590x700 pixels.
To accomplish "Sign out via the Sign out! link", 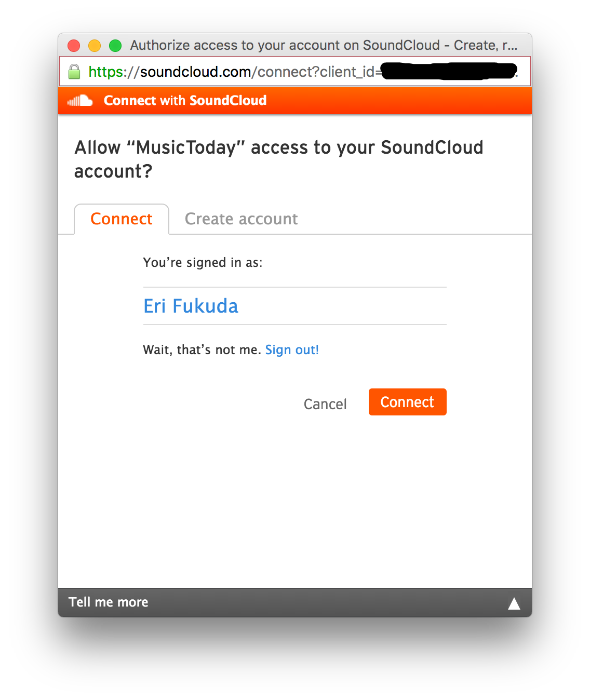I will tap(292, 349).
